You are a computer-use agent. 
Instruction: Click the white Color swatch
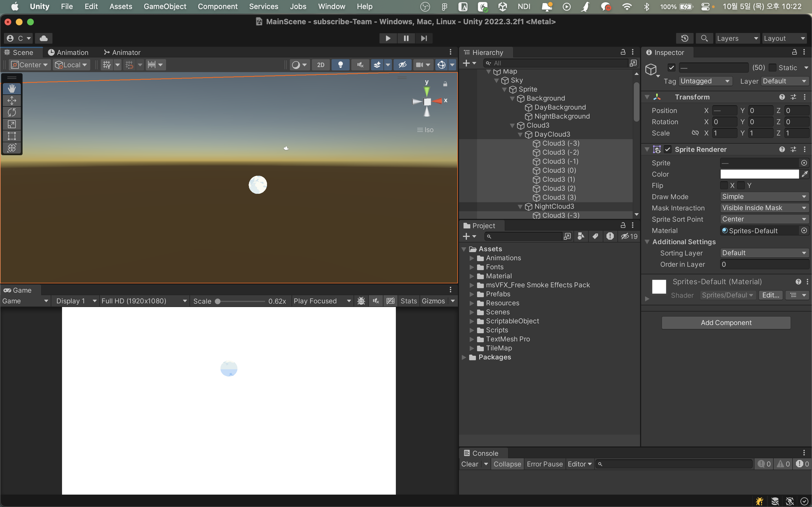759,174
